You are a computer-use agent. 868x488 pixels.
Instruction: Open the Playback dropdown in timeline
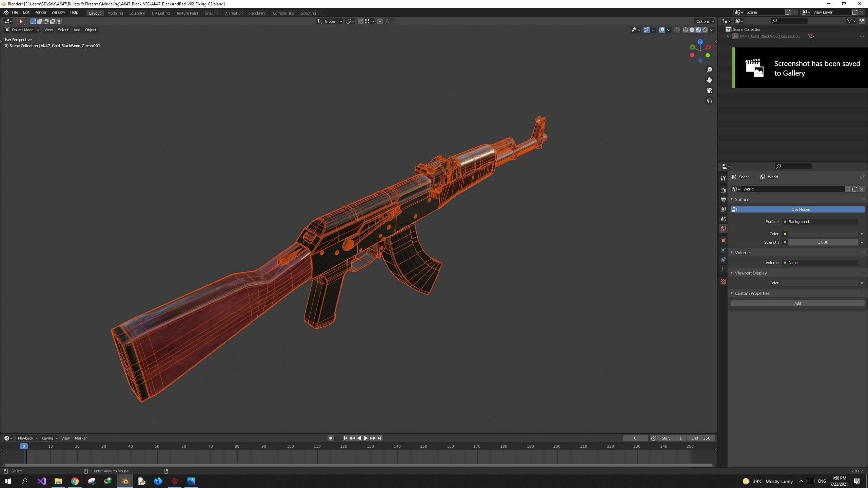(27, 438)
